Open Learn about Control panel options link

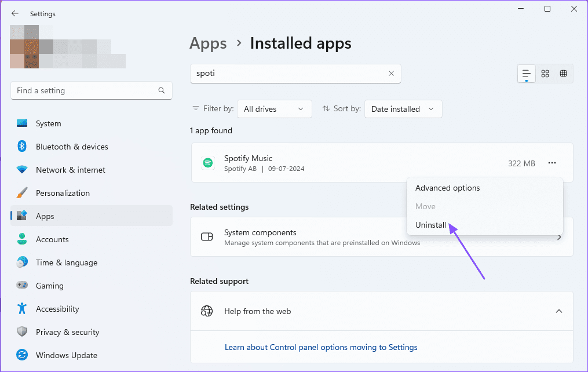(321, 347)
